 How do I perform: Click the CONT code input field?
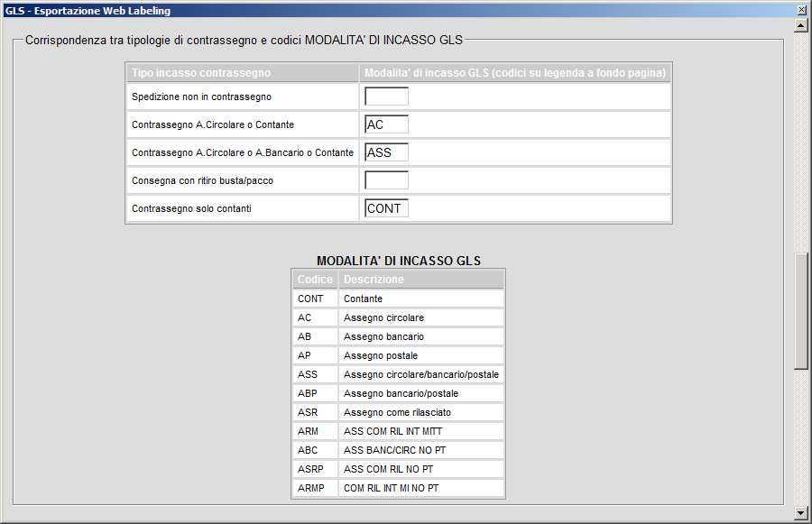click(x=386, y=208)
